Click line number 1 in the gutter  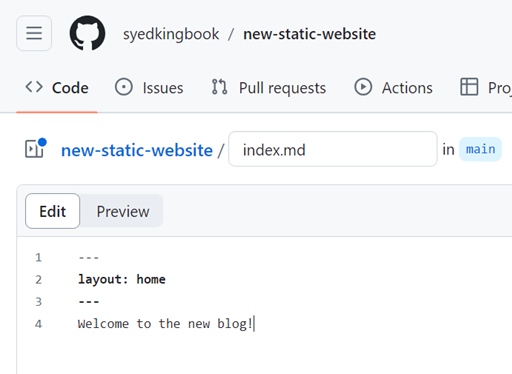[39, 257]
